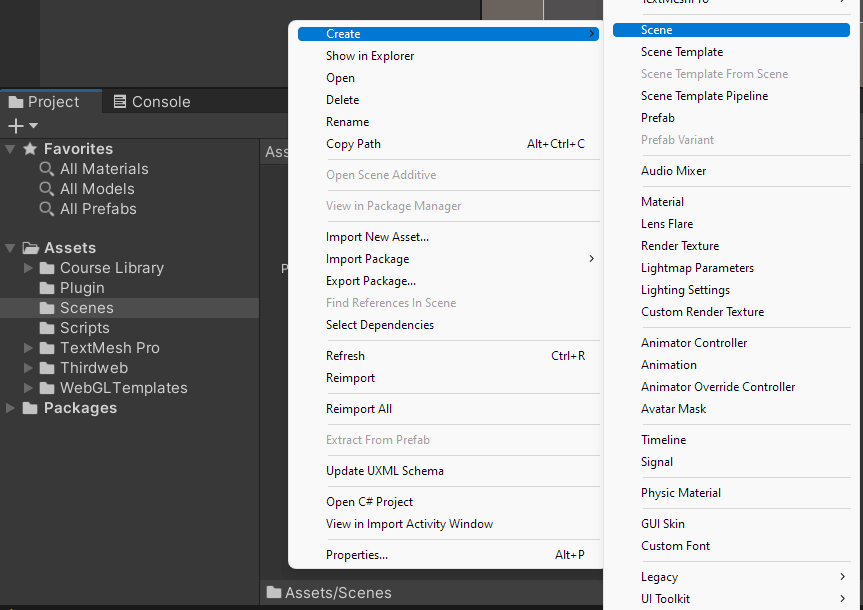Switch to the Console tab
Image resolution: width=863 pixels, height=610 pixels.
point(152,102)
